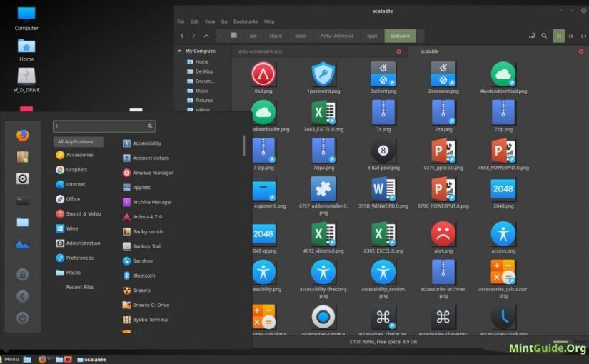Viewport: 589px width, 364px height.
Task: Open the Computer desktop icon
Action: [x=26, y=19]
